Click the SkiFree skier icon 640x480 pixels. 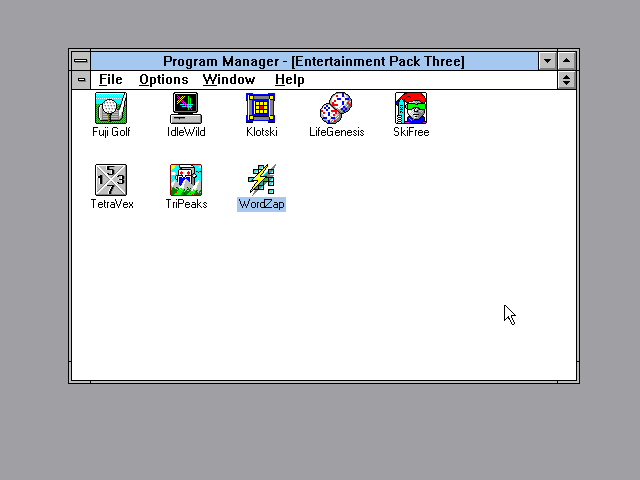pyautogui.click(x=411, y=108)
